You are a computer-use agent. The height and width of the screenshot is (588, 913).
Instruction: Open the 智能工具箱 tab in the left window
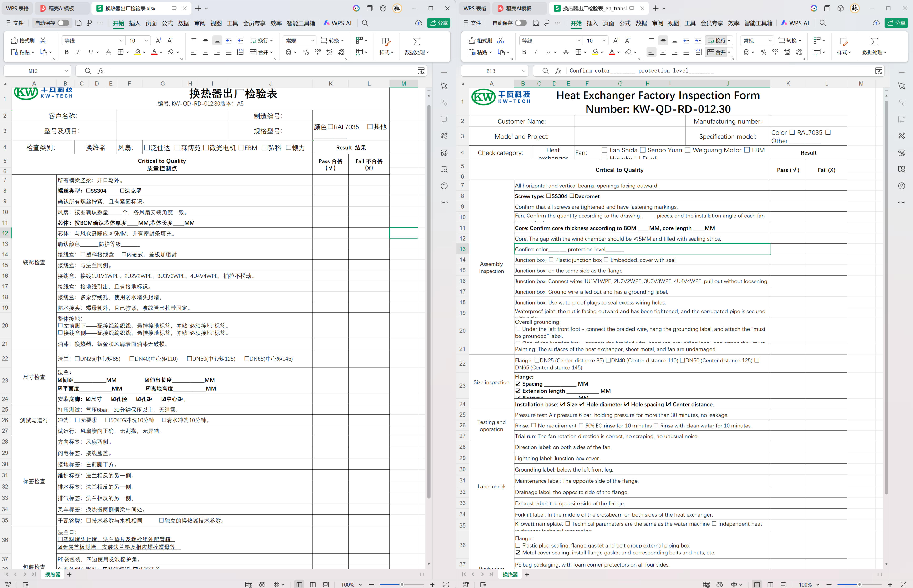tap(301, 23)
